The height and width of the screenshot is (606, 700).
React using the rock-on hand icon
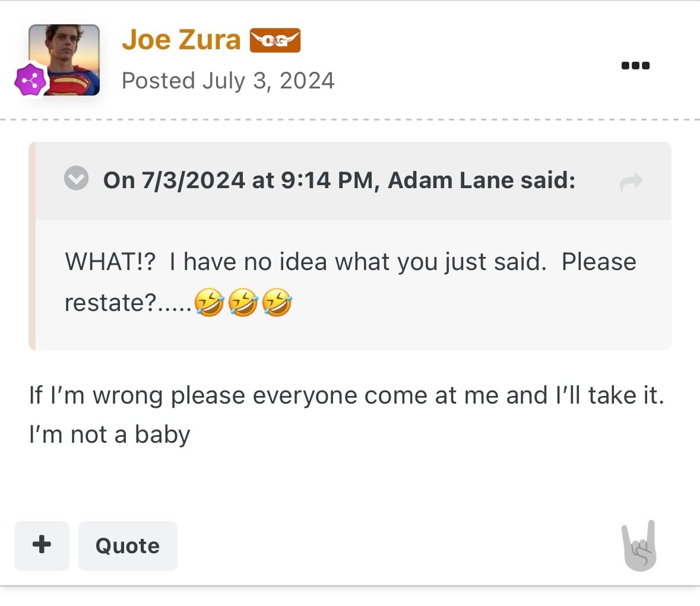click(x=639, y=546)
